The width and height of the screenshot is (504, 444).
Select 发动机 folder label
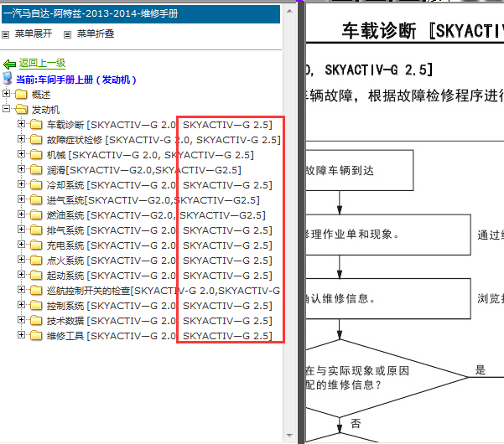[x=45, y=110]
